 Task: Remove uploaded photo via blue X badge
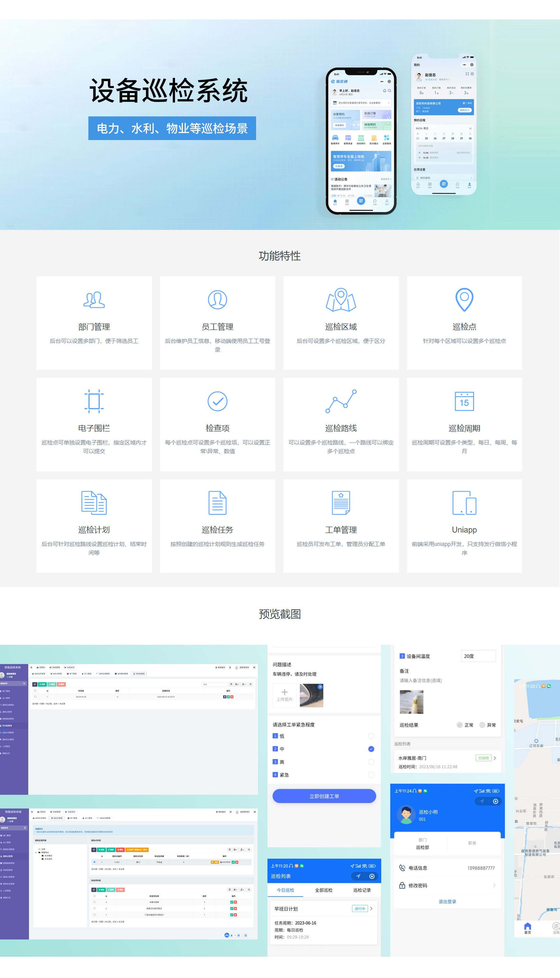[320, 687]
